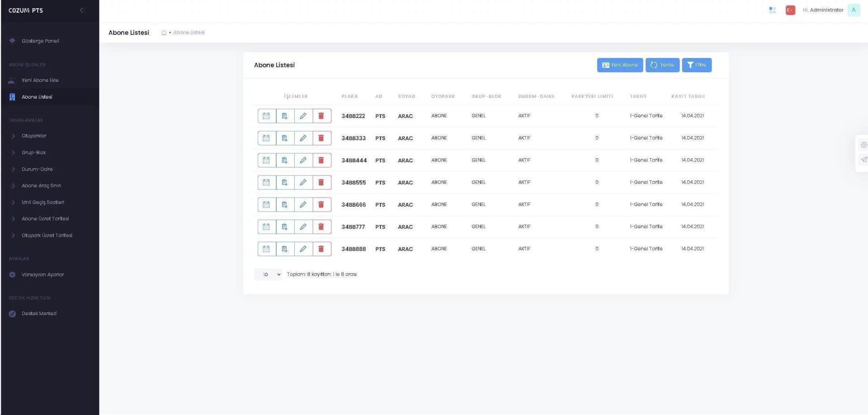Click the Filtre filter button
This screenshot has height=415, width=868.
tap(696, 65)
